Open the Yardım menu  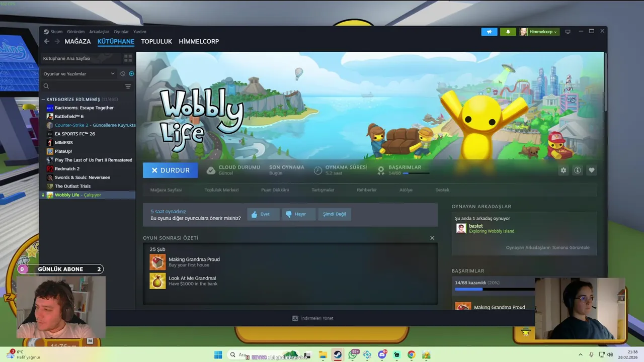tap(140, 32)
